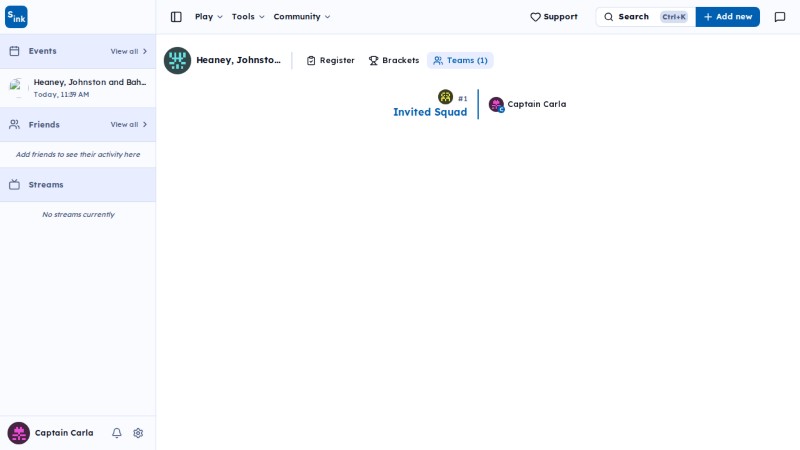This screenshot has width=800, height=450.
Task: Click the Sink logo icon
Action: tap(16, 17)
